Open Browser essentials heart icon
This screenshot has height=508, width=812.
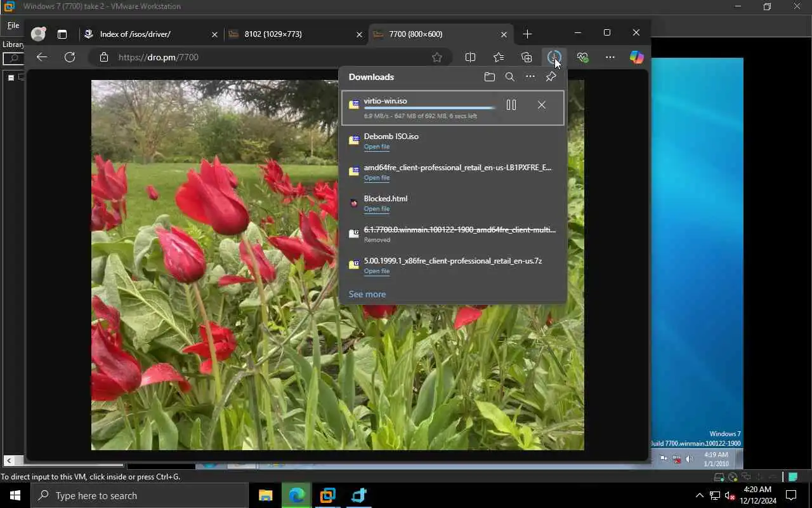(582, 57)
